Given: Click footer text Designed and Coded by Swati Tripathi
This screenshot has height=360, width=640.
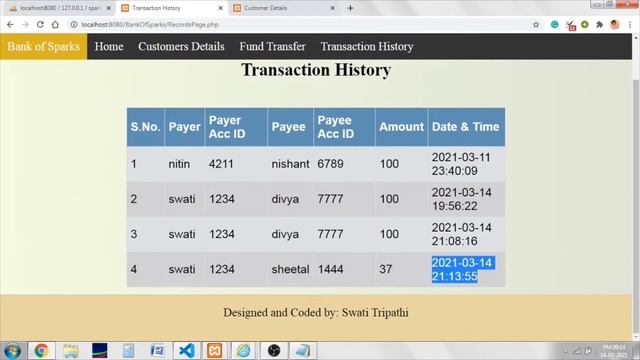Looking at the screenshot, I should 316,313.
